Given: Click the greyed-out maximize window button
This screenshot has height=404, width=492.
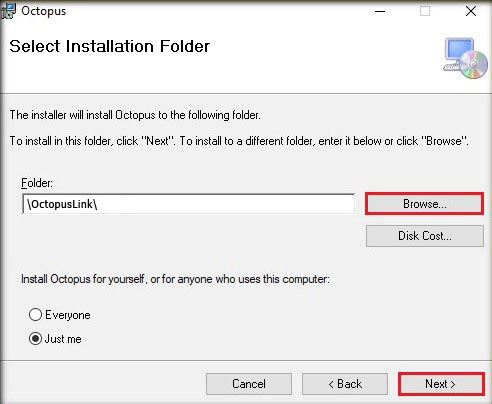Looking at the screenshot, I should 425,11.
